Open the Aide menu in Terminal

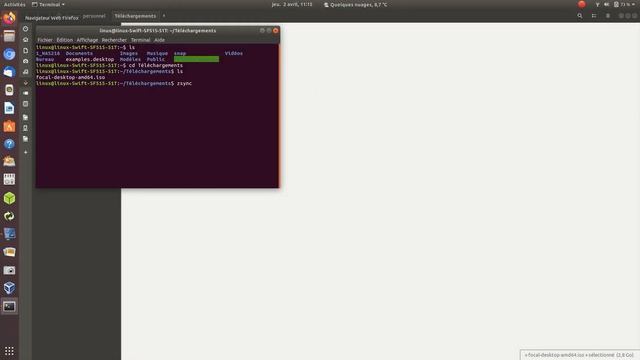159,40
